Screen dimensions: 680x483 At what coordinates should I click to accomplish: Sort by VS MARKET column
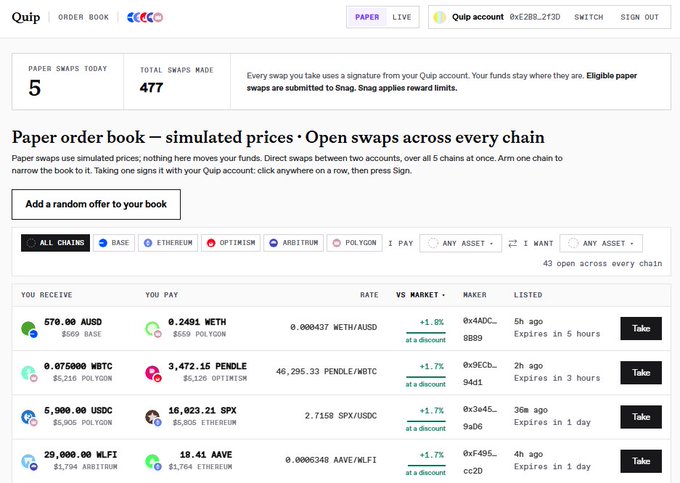421,295
